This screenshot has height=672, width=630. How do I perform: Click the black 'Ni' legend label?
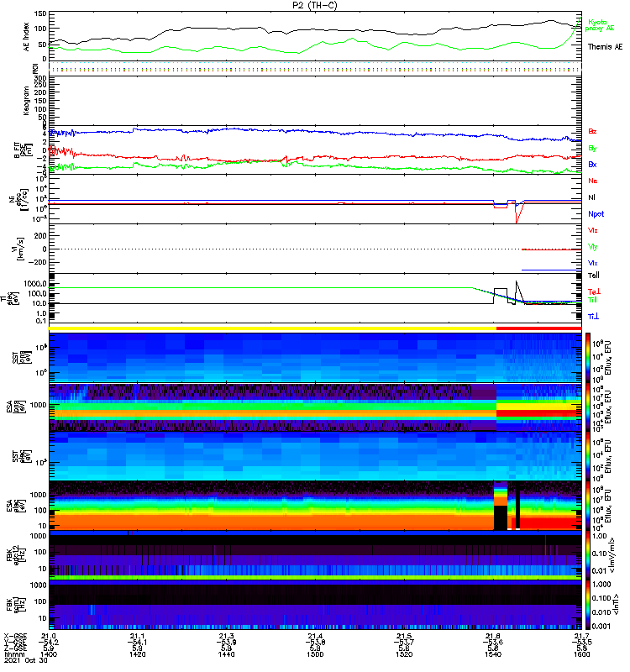point(591,197)
